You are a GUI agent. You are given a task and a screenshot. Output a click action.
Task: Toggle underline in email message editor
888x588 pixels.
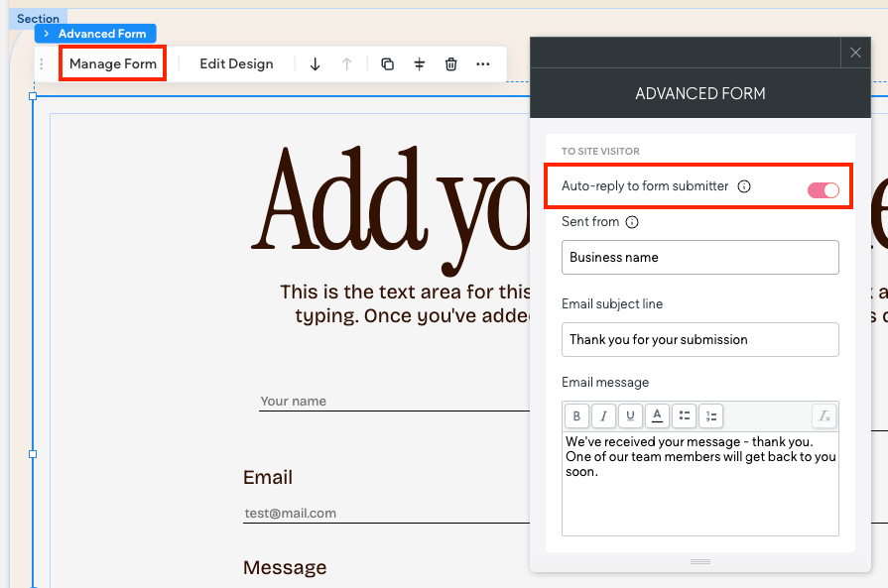pos(630,415)
